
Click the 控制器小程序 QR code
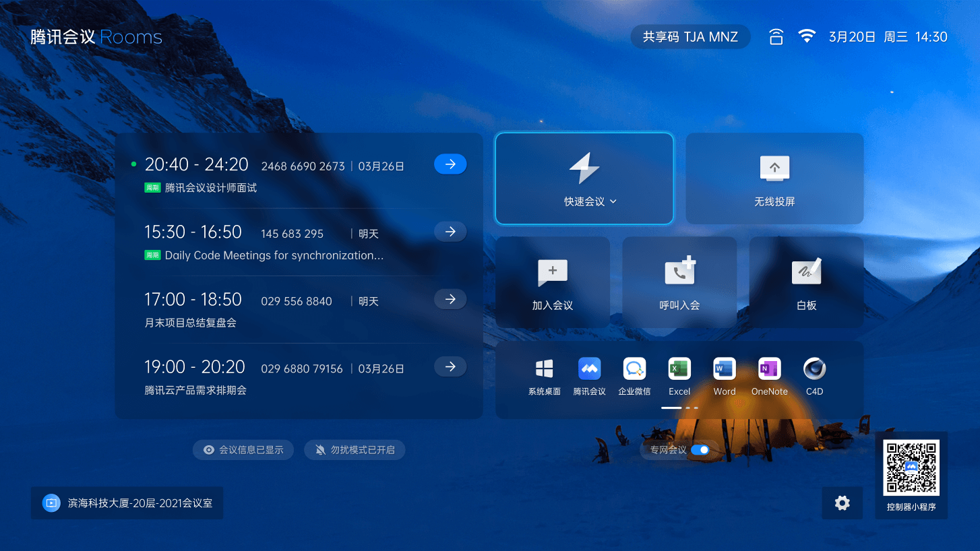[911, 467]
